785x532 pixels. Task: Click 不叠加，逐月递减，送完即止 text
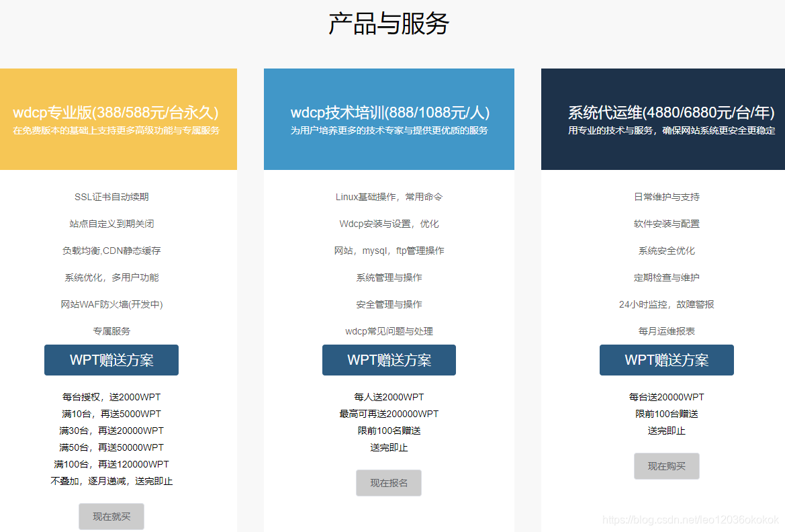[x=111, y=481]
